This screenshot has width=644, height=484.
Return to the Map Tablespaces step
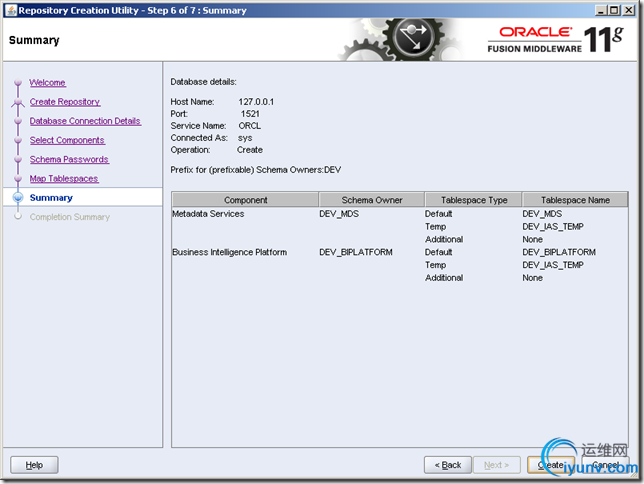pyautogui.click(x=64, y=179)
